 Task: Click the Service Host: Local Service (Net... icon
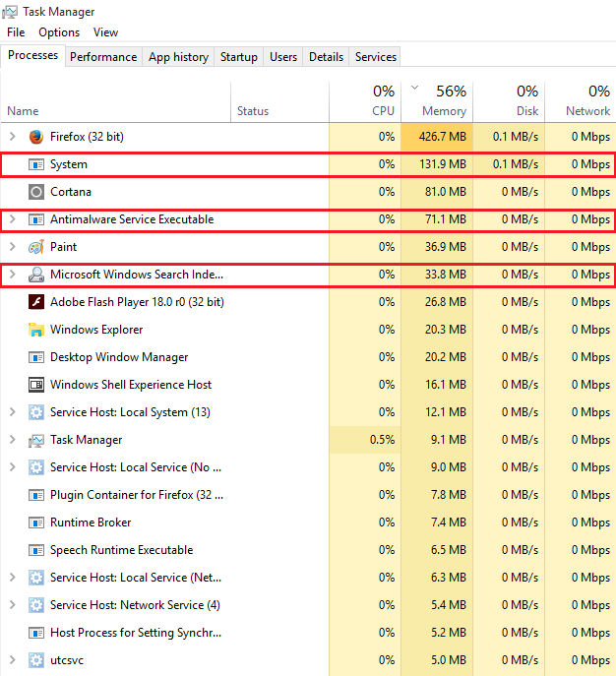36,578
